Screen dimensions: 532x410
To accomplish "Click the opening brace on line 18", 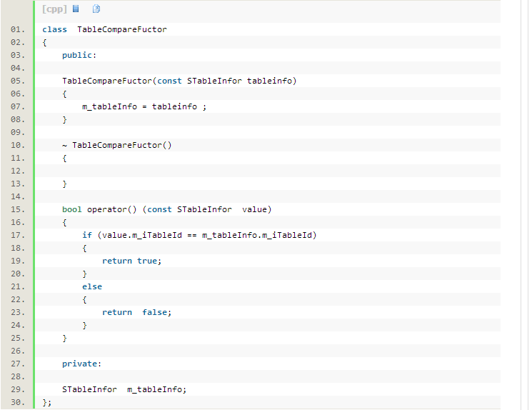I will (84, 249).
